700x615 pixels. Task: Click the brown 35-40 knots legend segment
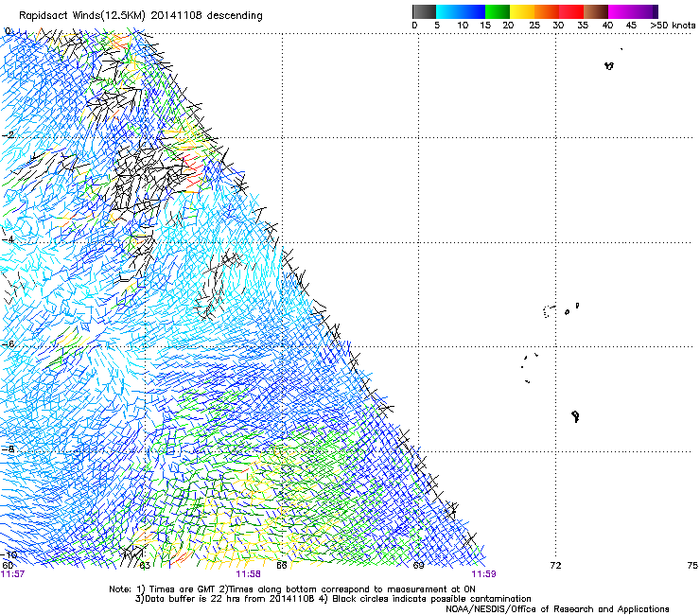(x=596, y=11)
